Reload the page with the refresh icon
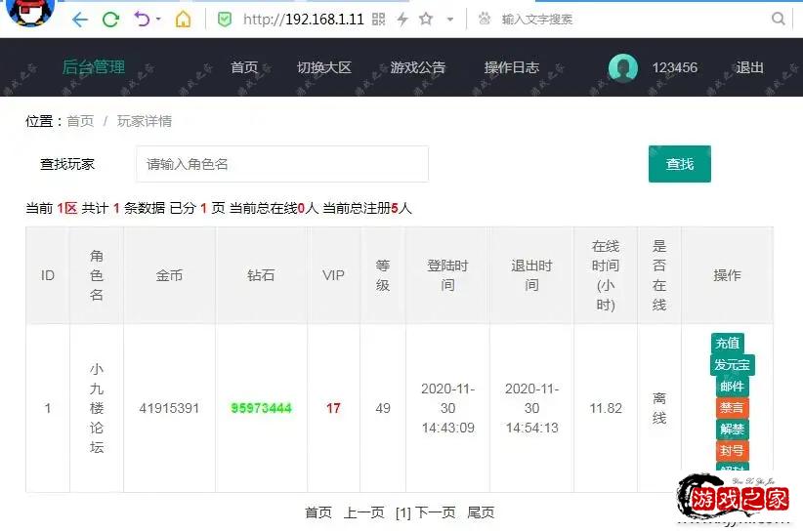The image size is (803, 532). 110,19
